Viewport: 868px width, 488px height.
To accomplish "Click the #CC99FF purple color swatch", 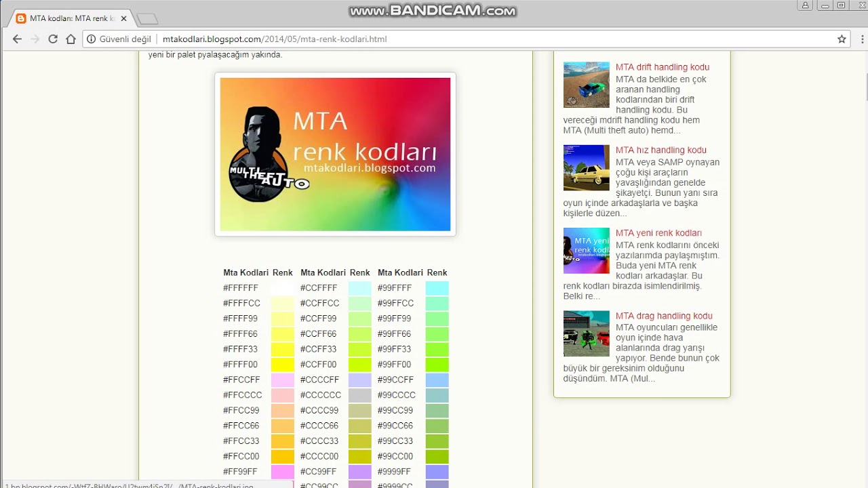I will (x=359, y=472).
